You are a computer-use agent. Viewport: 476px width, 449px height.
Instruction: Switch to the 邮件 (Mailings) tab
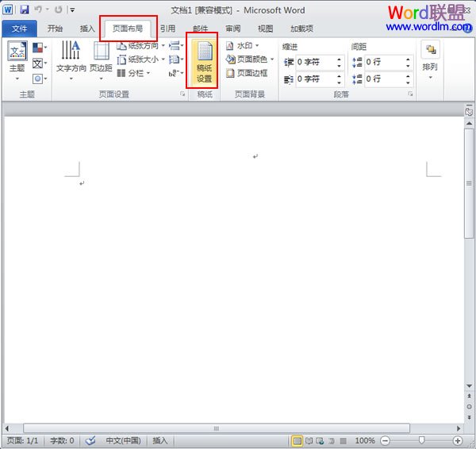201,29
